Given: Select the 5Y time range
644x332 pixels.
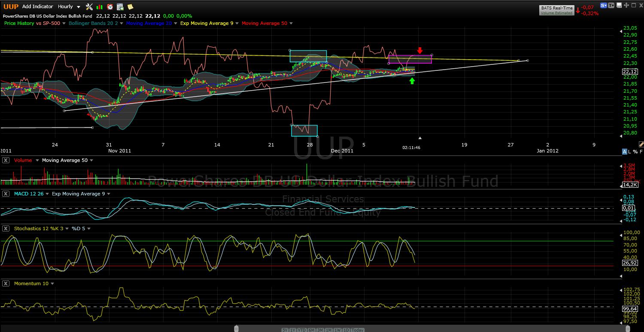Looking at the screenshot, I should [285, 330].
